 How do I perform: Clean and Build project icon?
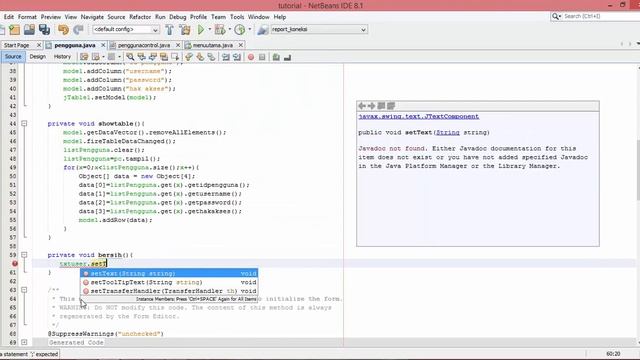(185, 29)
